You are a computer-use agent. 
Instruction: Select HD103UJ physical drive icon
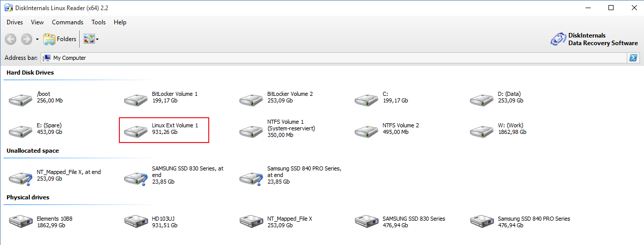(136, 221)
